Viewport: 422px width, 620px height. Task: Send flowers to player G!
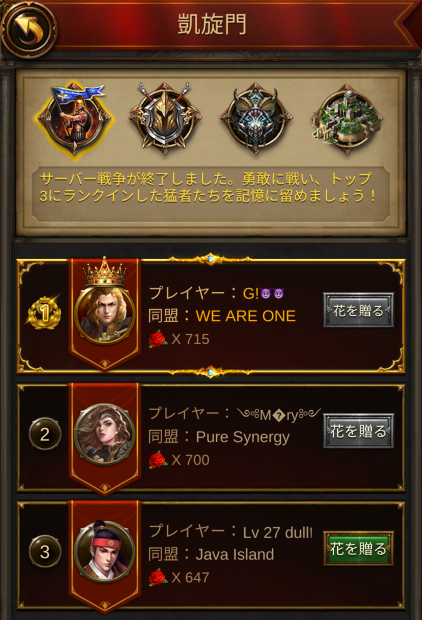358,310
